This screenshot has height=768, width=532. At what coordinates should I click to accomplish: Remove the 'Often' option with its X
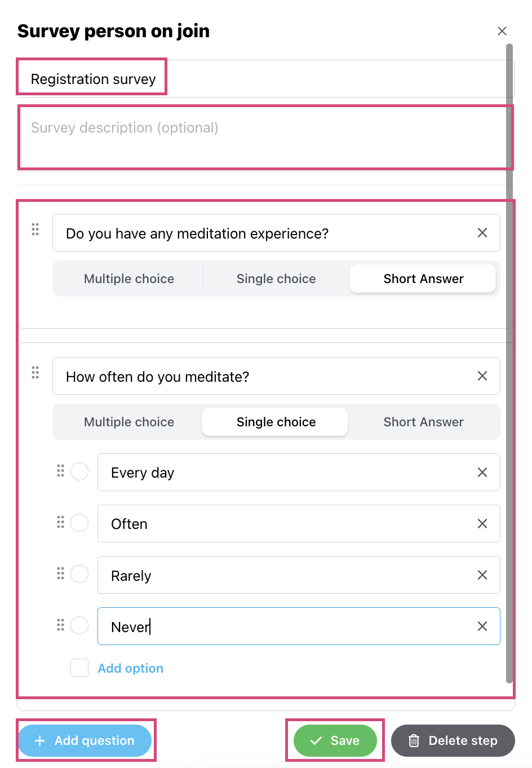(482, 524)
